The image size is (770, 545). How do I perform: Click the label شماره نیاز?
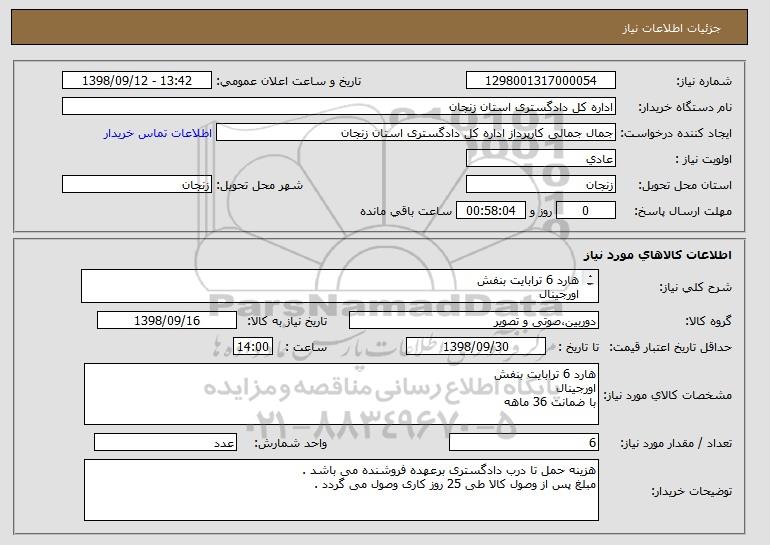[704, 81]
